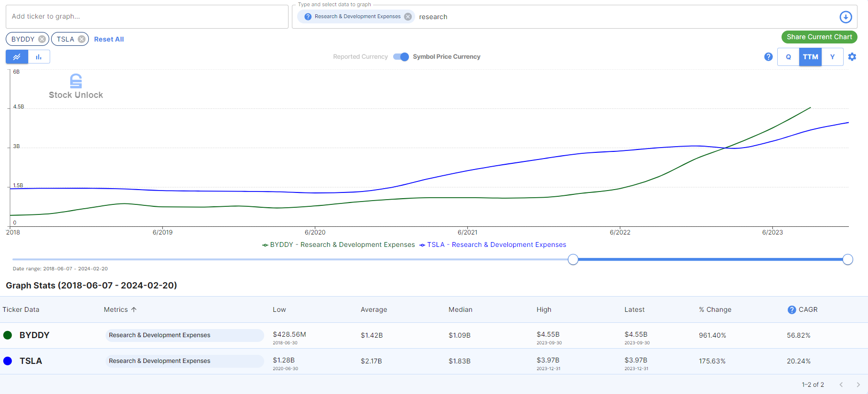Viewport: 868px width, 394px height.
Task: Select the Y yearly period tab
Action: point(832,57)
